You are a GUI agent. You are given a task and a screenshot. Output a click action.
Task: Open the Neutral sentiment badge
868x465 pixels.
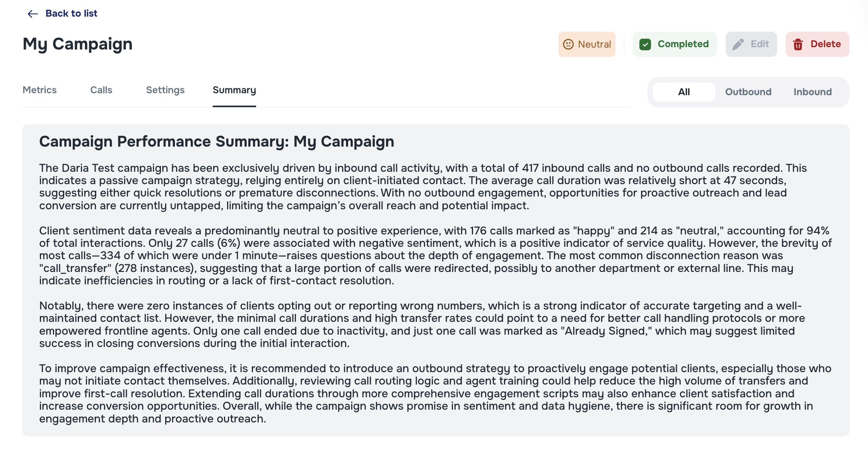[x=587, y=44]
